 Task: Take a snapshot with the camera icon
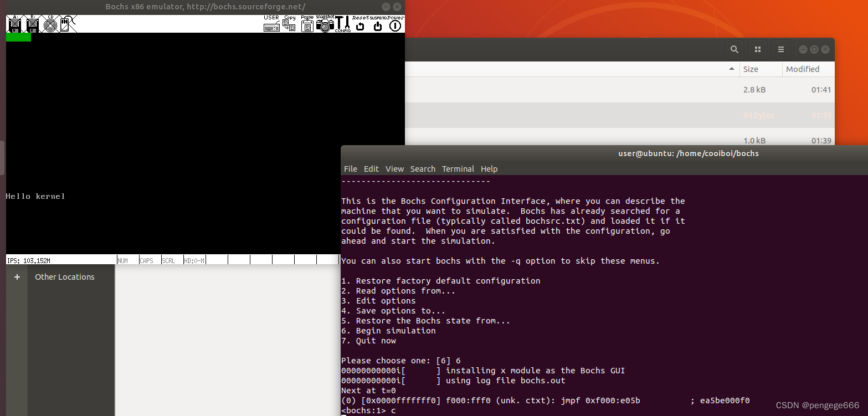tap(325, 24)
